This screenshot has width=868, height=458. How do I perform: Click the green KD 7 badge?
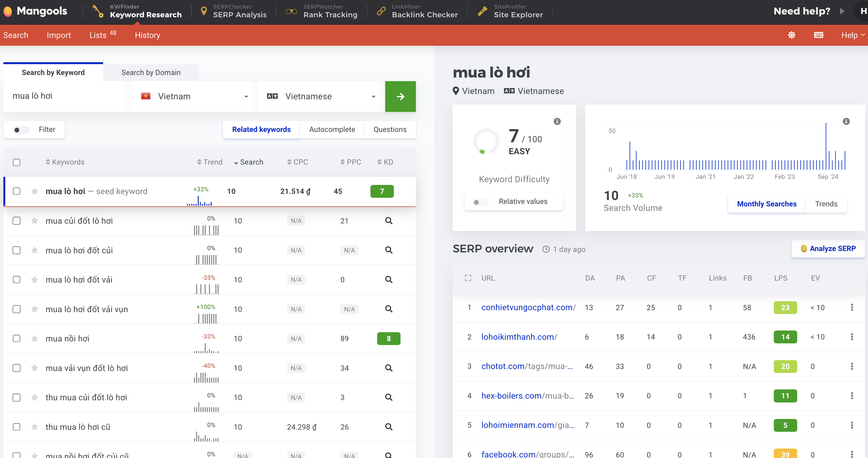click(x=382, y=191)
